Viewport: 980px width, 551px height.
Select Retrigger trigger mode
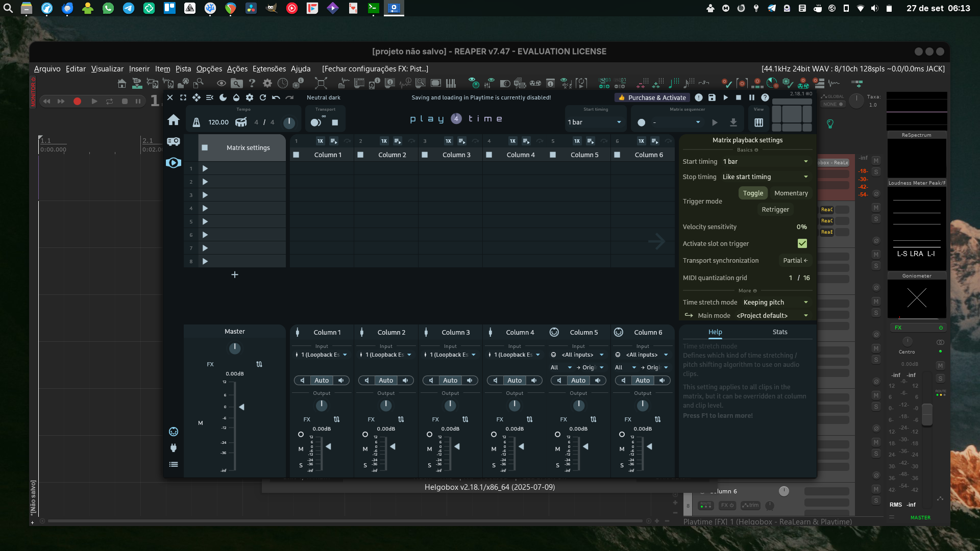[x=775, y=210]
